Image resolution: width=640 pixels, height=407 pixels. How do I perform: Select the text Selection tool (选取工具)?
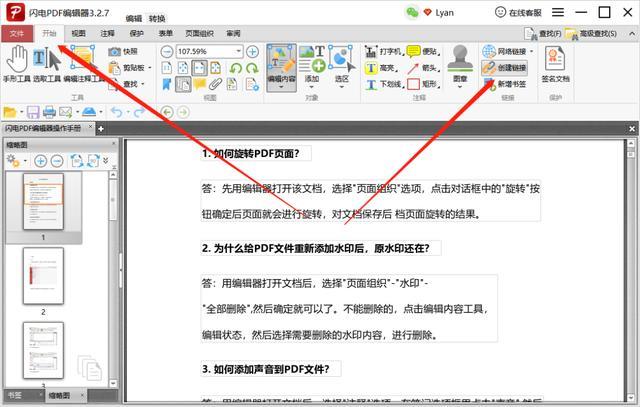pos(47,63)
